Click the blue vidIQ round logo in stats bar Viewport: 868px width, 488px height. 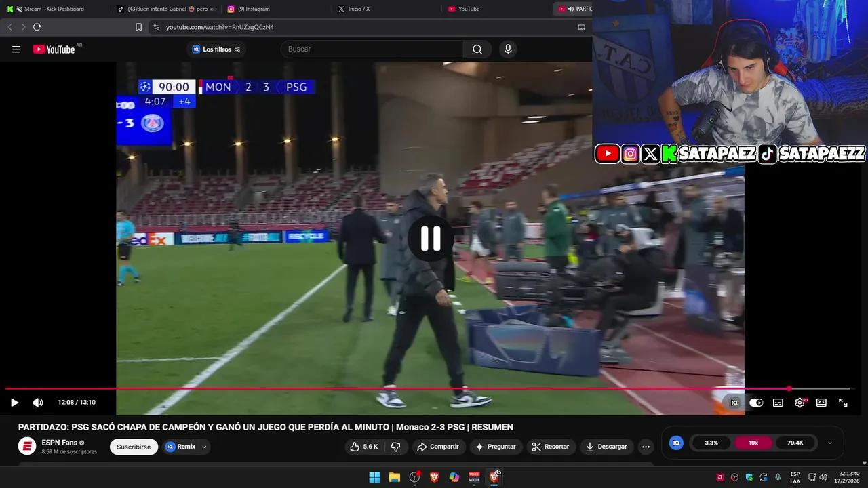click(676, 443)
